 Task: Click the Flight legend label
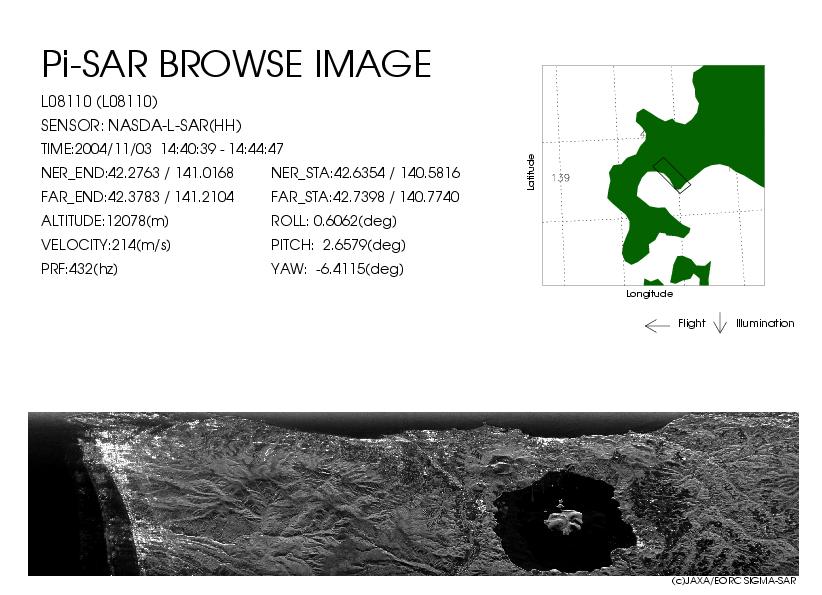coord(691,323)
